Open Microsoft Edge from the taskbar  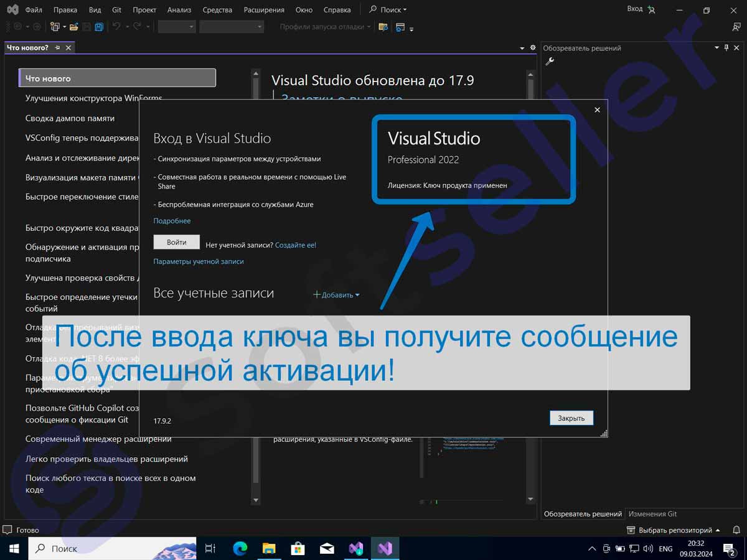[x=240, y=548]
